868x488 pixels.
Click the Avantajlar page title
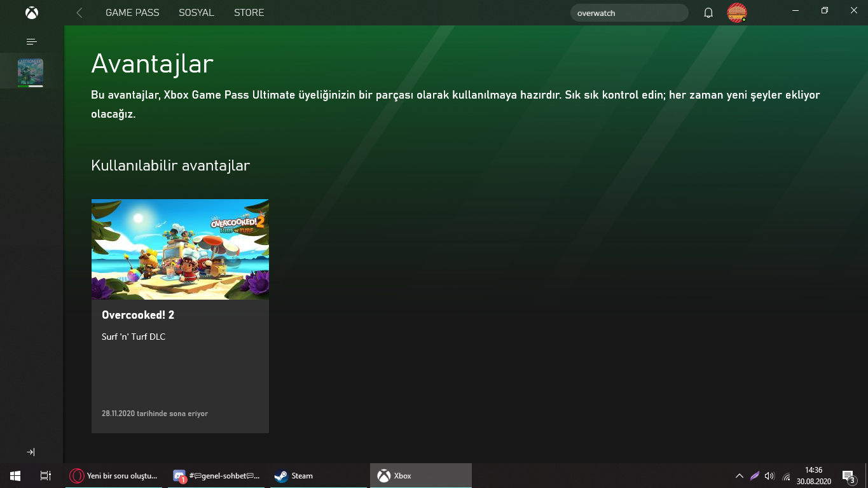tap(152, 64)
